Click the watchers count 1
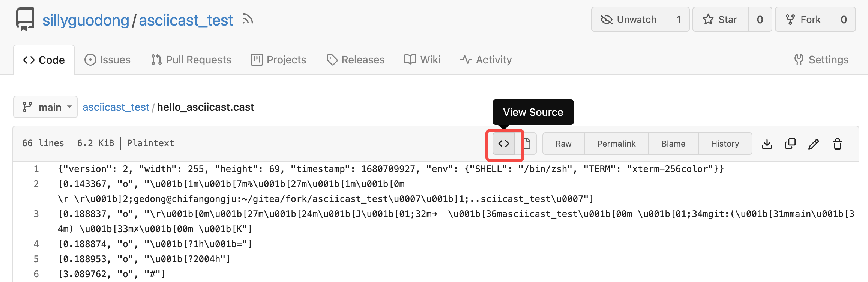The height and width of the screenshot is (282, 868). coord(679,19)
